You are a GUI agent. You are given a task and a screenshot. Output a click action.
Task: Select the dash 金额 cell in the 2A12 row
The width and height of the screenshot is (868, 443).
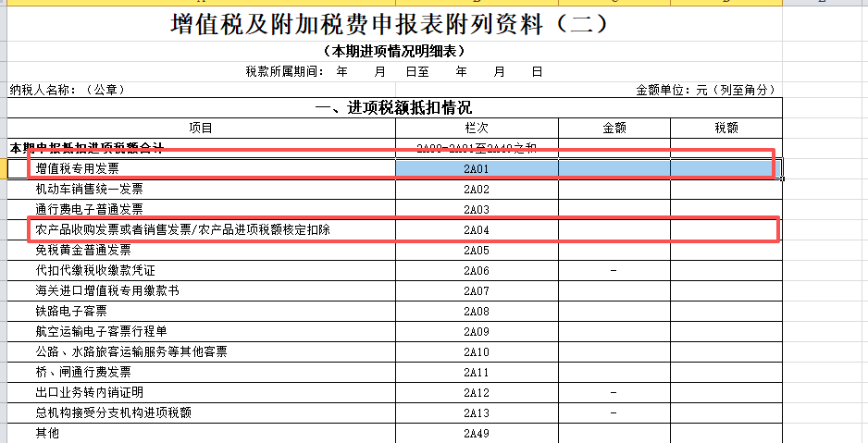click(614, 393)
